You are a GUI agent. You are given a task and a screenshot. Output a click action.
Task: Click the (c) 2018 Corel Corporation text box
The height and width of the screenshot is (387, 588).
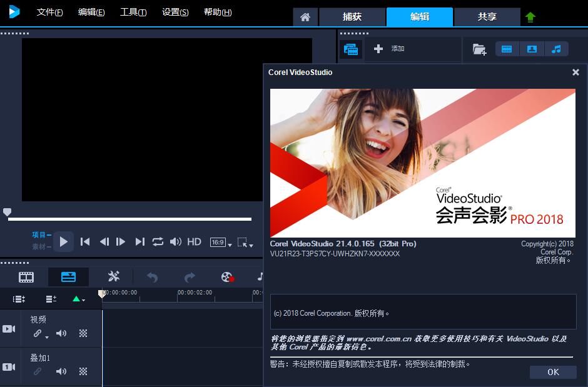coord(423,312)
